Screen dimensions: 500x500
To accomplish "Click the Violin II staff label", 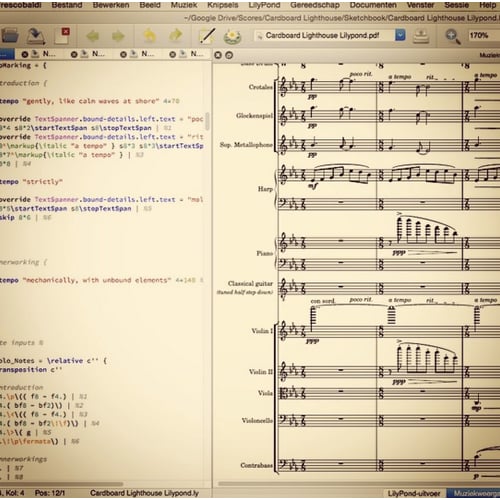I will [261, 371].
